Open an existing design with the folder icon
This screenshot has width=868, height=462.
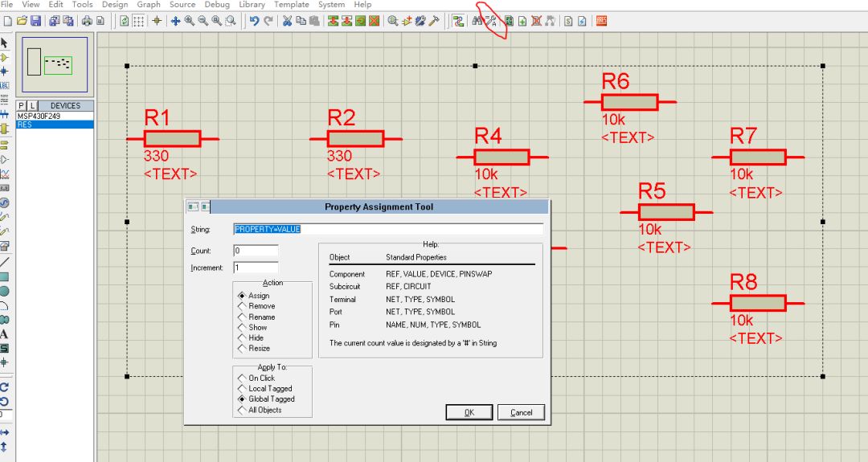tap(22, 21)
